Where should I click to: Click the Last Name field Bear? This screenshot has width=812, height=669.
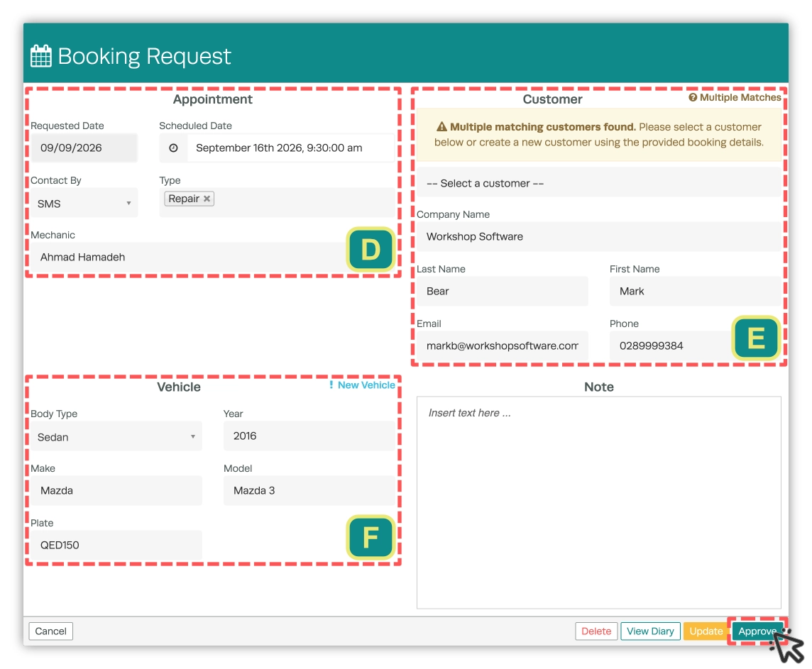(x=503, y=292)
